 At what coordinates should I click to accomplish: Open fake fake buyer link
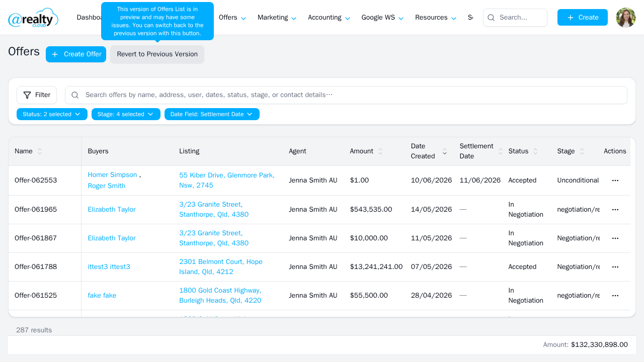(x=102, y=296)
